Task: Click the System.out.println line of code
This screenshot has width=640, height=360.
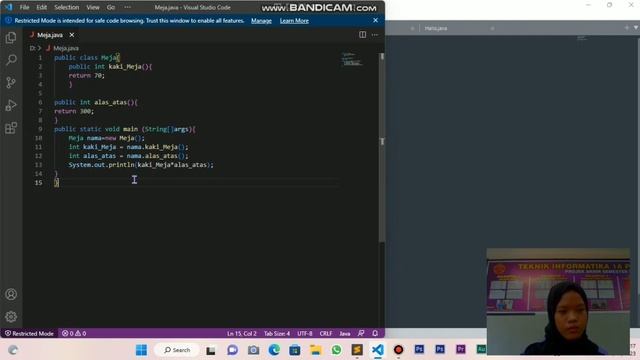Action: [x=141, y=165]
